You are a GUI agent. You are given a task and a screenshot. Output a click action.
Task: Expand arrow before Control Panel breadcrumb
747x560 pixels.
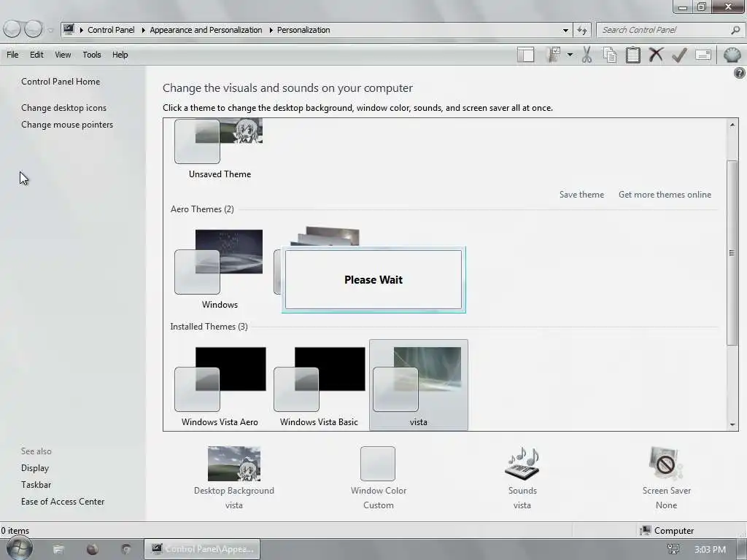(x=81, y=30)
